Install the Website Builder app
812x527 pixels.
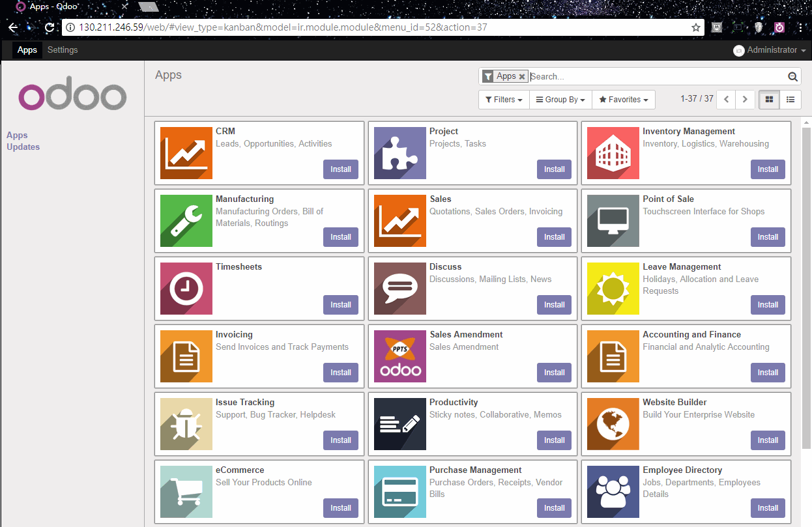(x=768, y=440)
